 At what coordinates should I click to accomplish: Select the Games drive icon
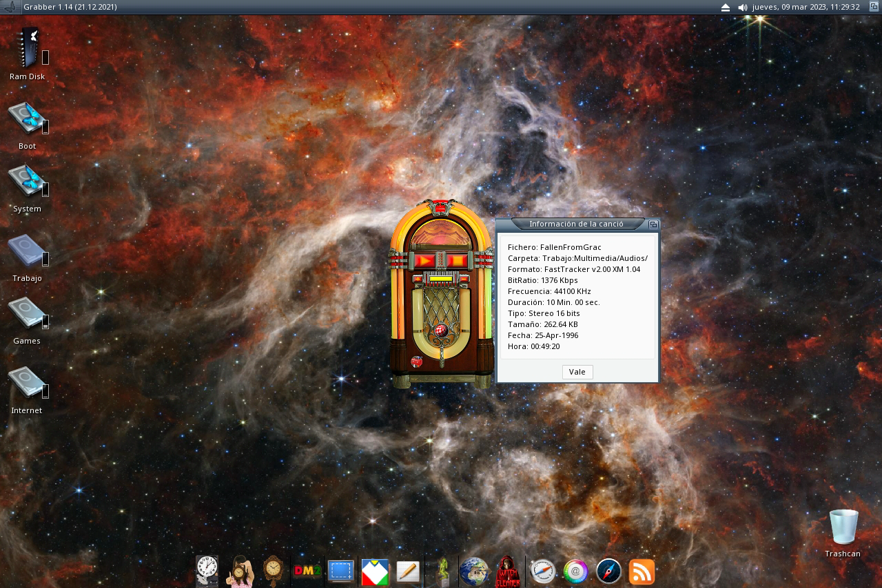click(x=27, y=314)
